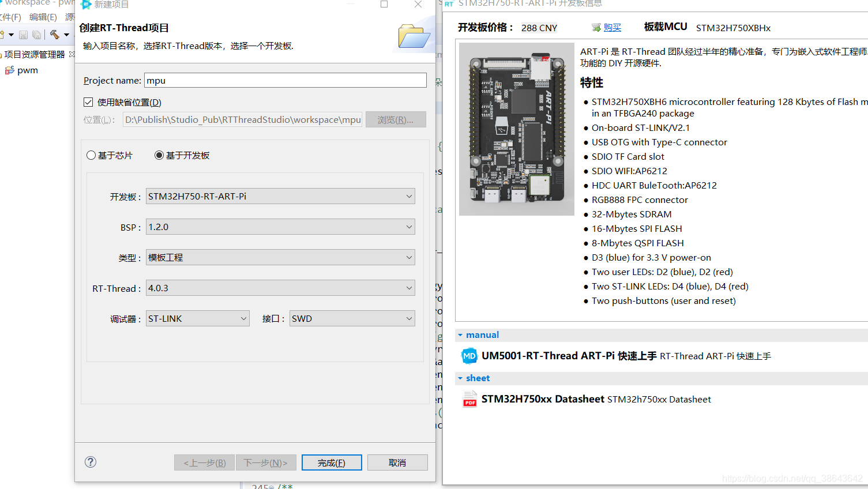Open UM5001-RT-Thread ART-Pi 快速上手 document
This screenshot has width=868, height=489.
tap(569, 356)
